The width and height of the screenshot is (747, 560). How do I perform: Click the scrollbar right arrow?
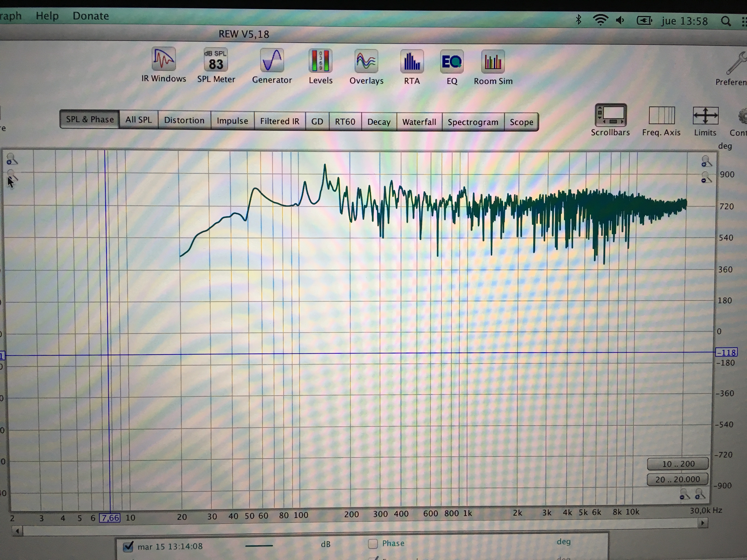tap(702, 523)
